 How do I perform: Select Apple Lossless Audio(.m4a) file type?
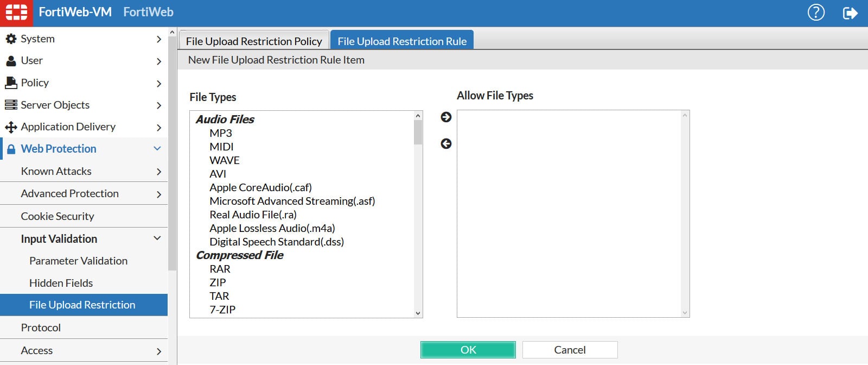pyautogui.click(x=272, y=228)
